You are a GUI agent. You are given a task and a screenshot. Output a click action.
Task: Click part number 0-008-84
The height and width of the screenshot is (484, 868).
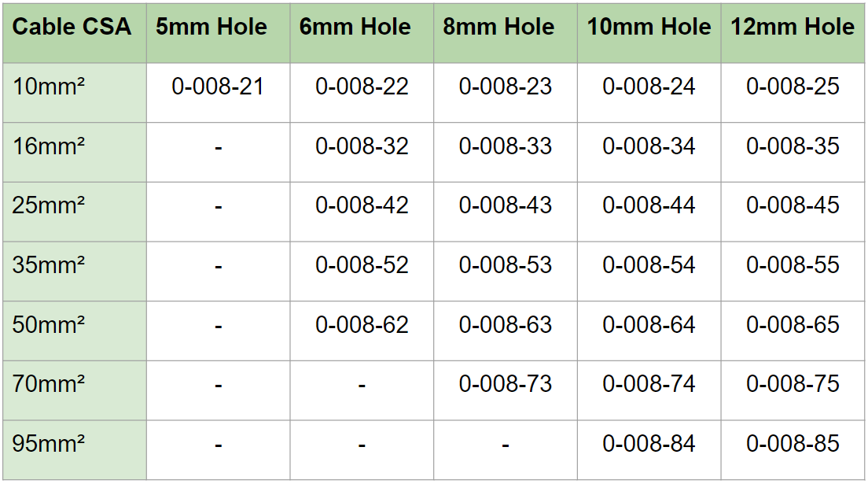649,444
